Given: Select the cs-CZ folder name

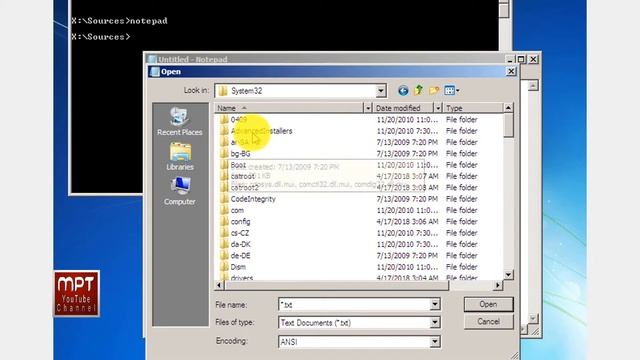Looking at the screenshot, I should [x=240, y=233].
